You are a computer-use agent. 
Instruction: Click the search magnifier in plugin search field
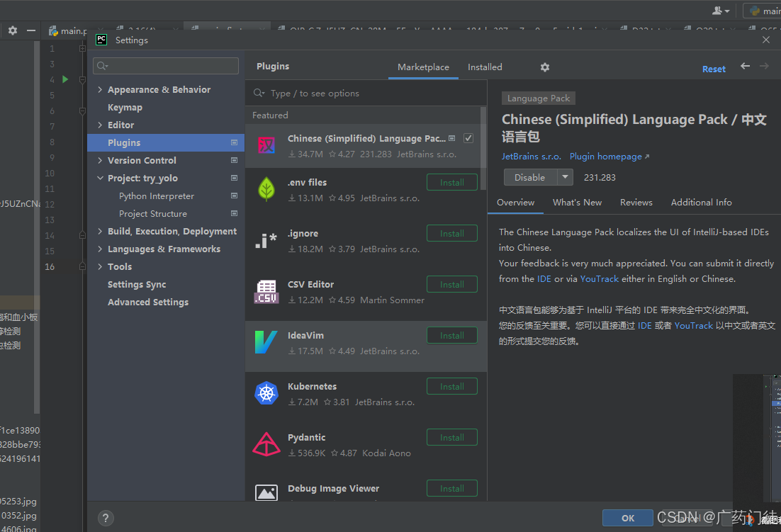tap(259, 93)
